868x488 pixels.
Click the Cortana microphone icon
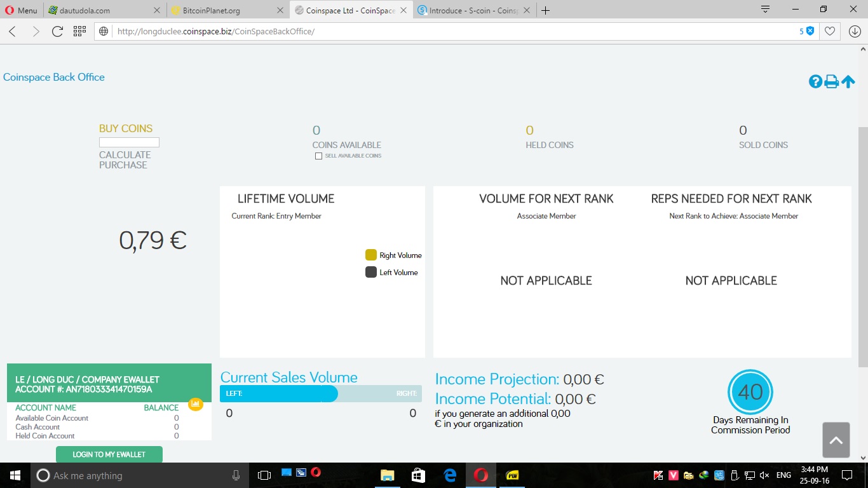(x=236, y=475)
